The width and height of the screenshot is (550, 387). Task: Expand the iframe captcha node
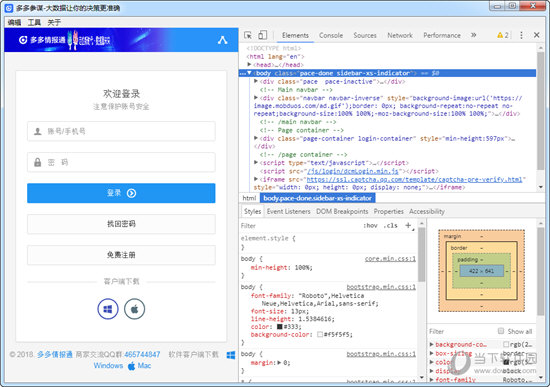[x=256, y=179]
